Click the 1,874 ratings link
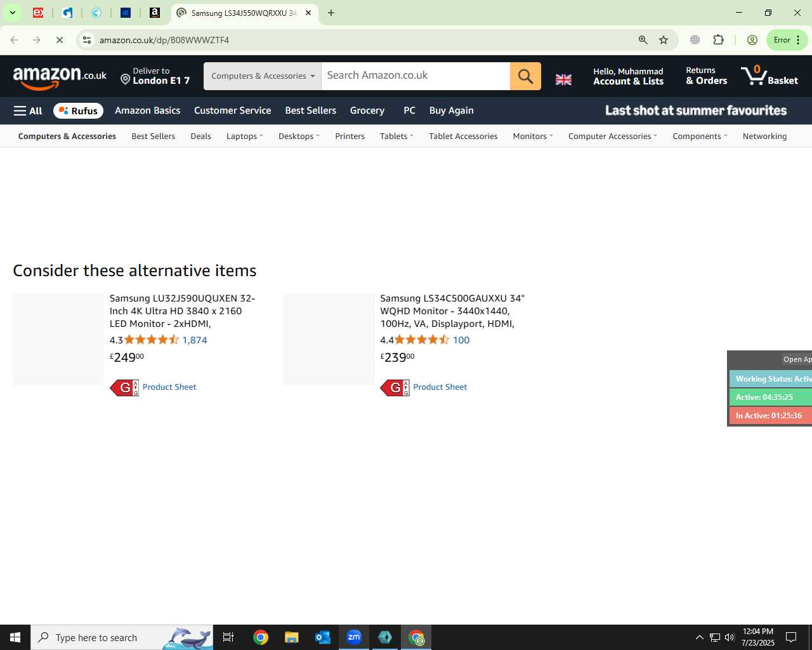Viewport: 812px width, 650px height. (195, 340)
